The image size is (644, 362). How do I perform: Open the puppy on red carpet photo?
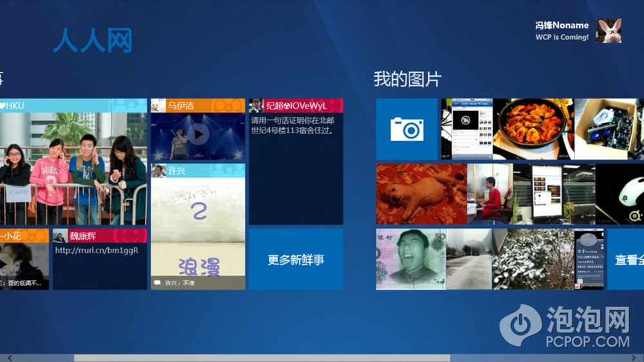click(421, 194)
